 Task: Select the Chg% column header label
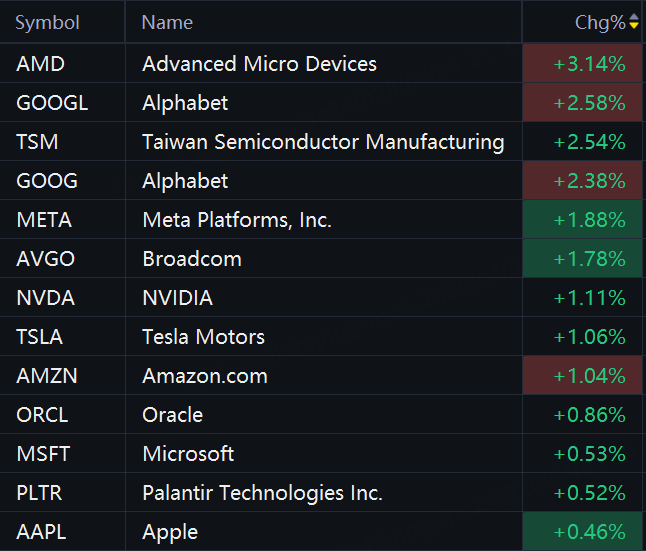coord(599,22)
